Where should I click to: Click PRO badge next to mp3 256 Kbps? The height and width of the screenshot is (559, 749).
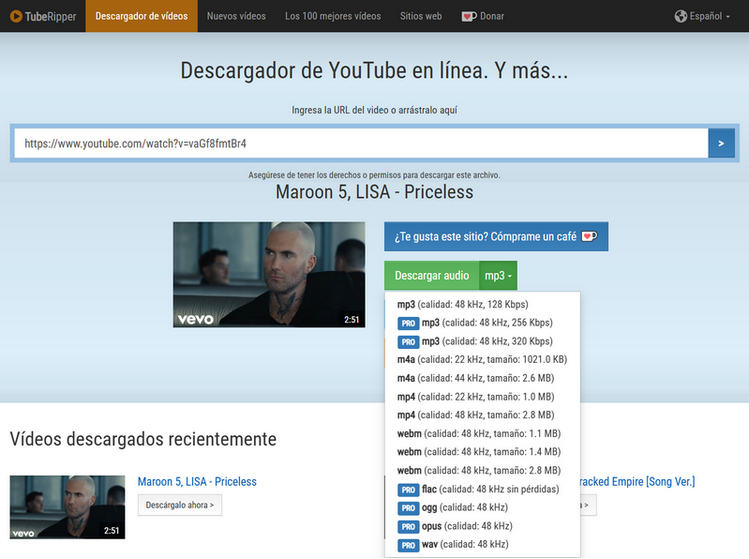pos(408,323)
